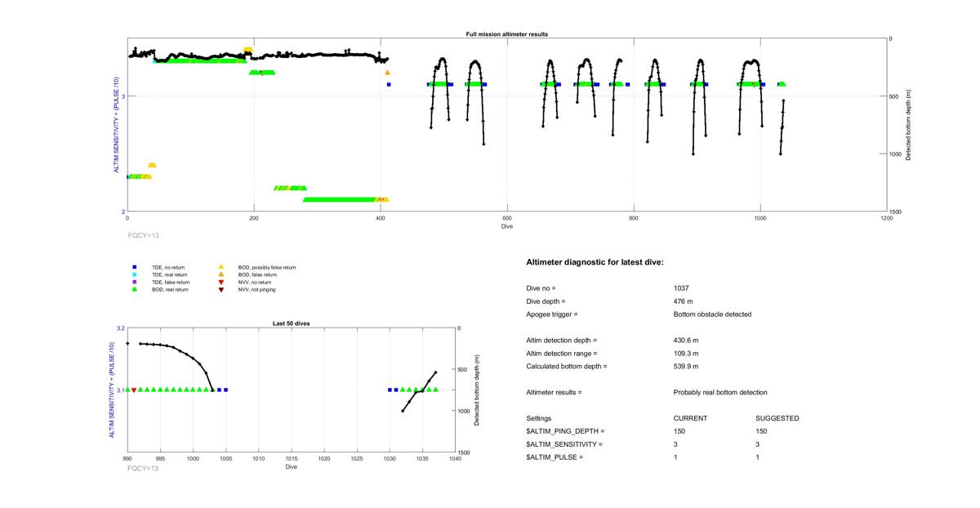The image size is (980, 508).
Task: Click the "CURRENT" column header
Action: tap(690, 418)
